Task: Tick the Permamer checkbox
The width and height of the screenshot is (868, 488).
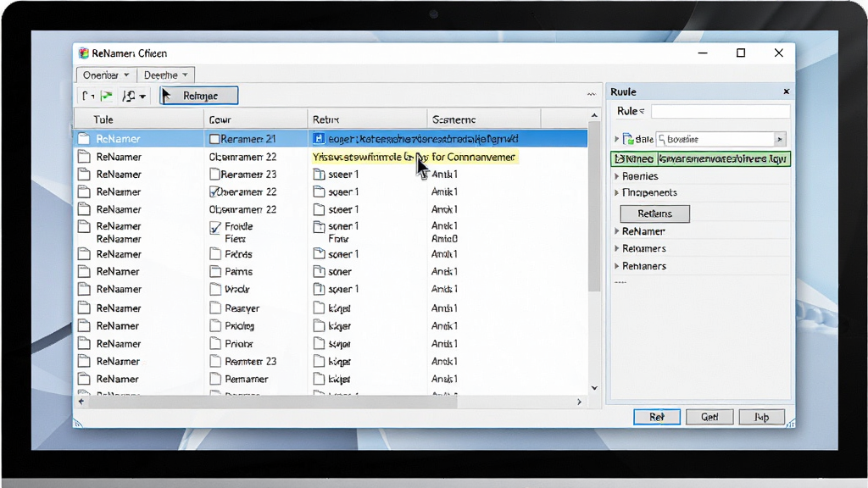Action: point(215,379)
